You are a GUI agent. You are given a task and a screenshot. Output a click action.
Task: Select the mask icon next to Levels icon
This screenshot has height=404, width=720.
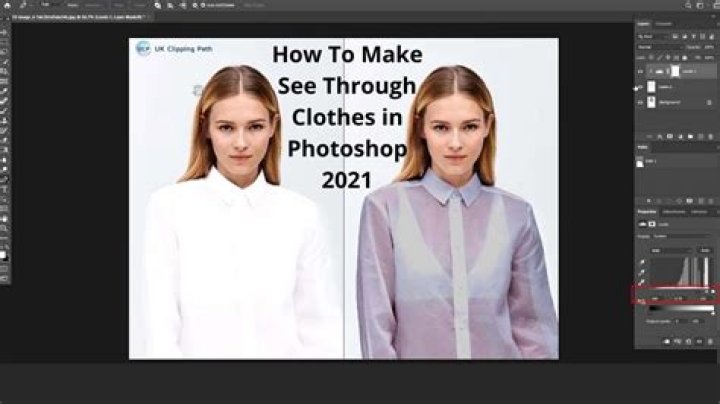coord(652,224)
